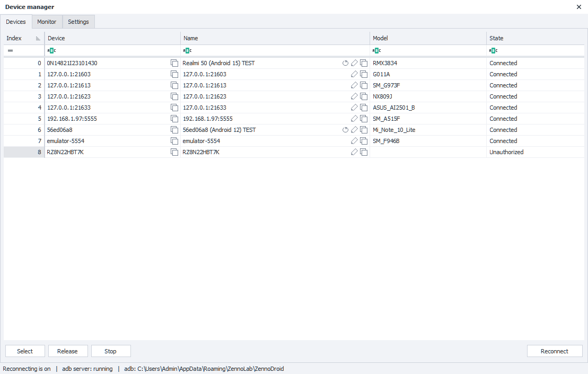Edit name of Realmi 50 (Android 15) TEST
Screen dimensions: 588x374
click(x=354, y=63)
